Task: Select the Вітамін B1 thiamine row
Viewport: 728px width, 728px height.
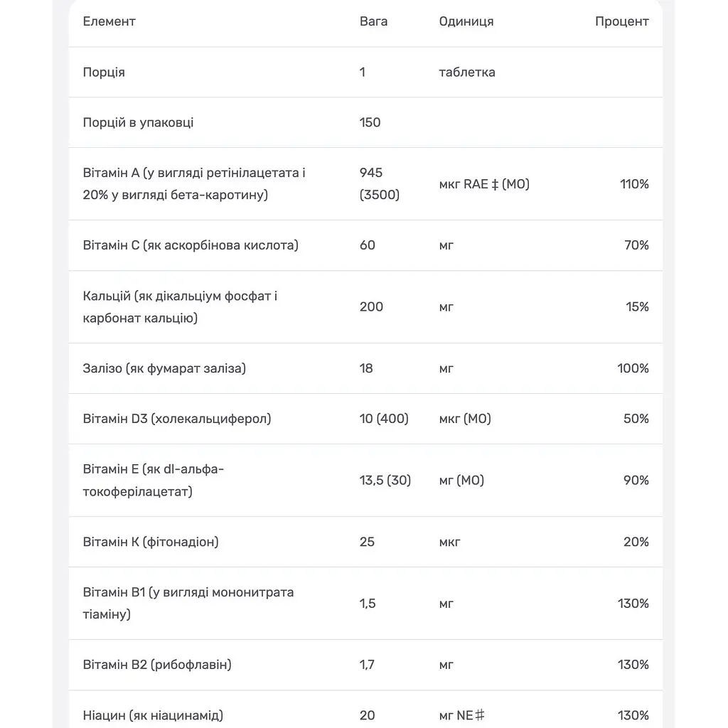Action: [x=365, y=604]
